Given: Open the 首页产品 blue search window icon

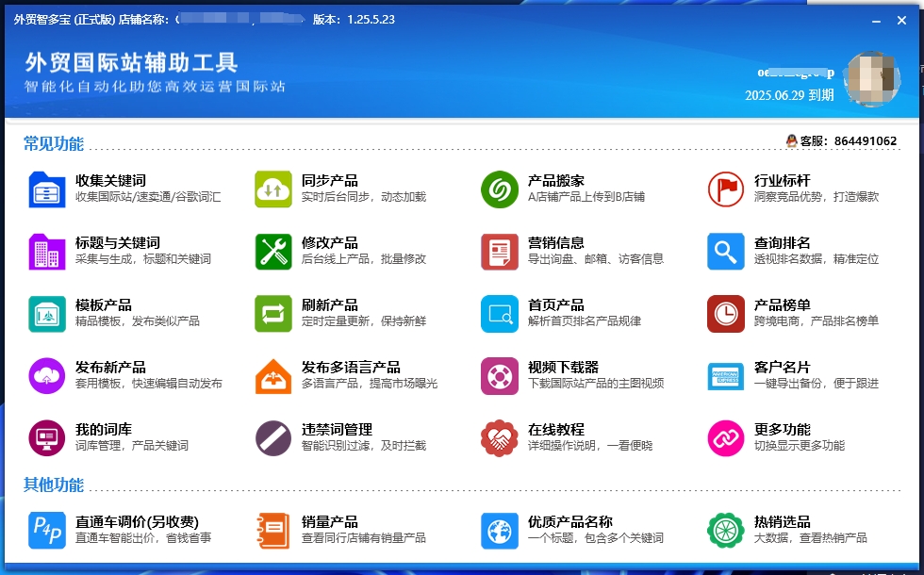Looking at the screenshot, I should pyautogui.click(x=500, y=314).
